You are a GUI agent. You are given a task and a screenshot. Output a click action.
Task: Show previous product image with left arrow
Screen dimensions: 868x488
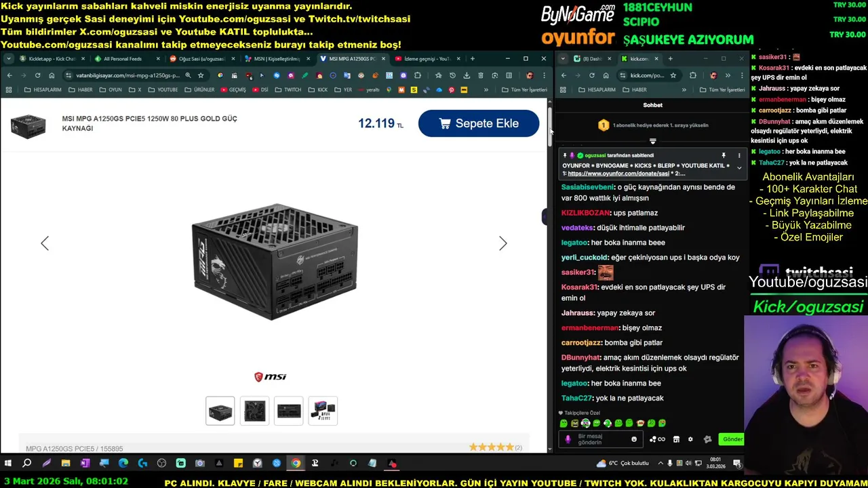tap(45, 243)
